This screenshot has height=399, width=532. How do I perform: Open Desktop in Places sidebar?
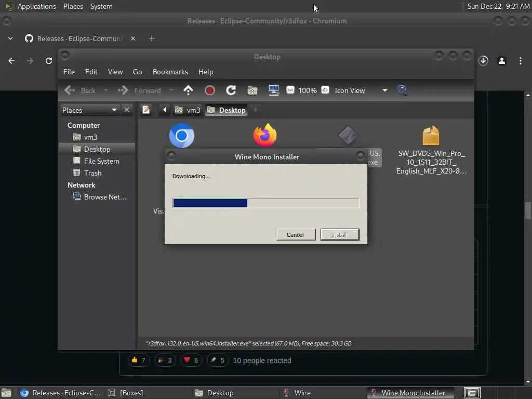tap(97, 149)
